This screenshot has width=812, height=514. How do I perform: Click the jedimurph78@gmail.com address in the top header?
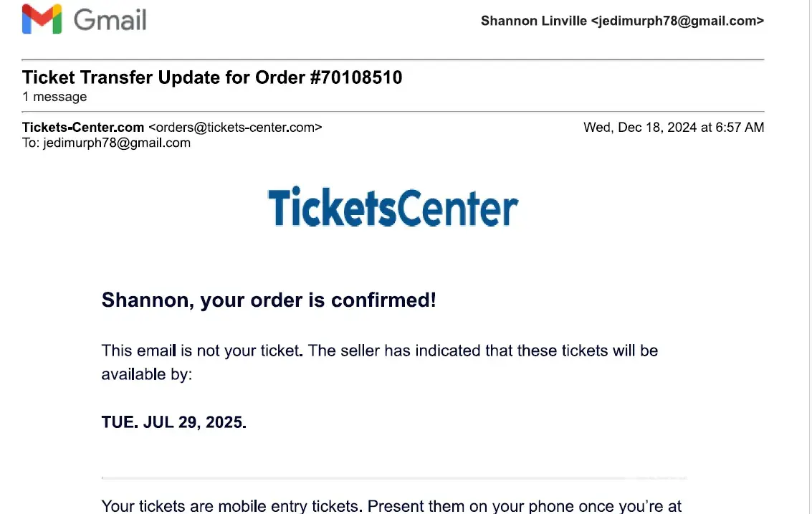(677, 21)
